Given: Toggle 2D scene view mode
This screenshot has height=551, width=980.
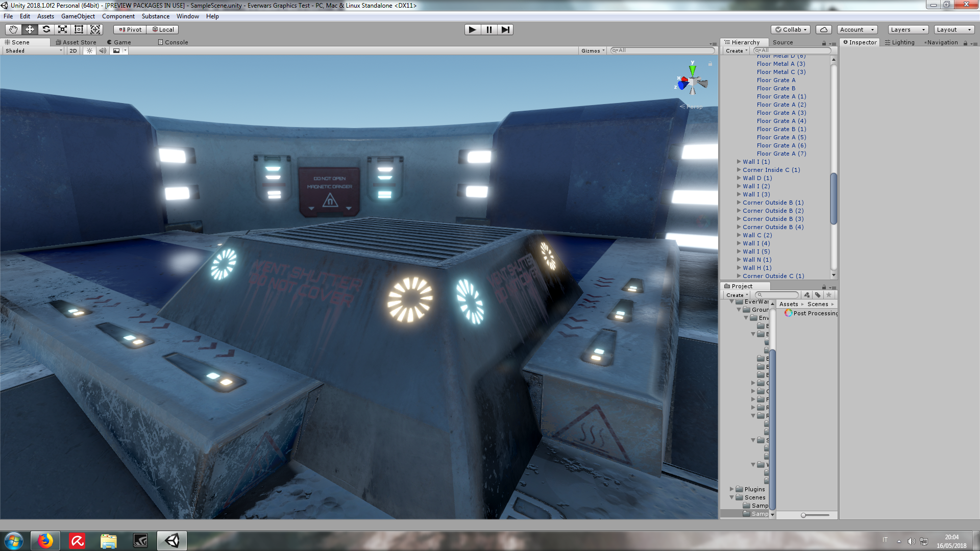Looking at the screenshot, I should 73,51.
